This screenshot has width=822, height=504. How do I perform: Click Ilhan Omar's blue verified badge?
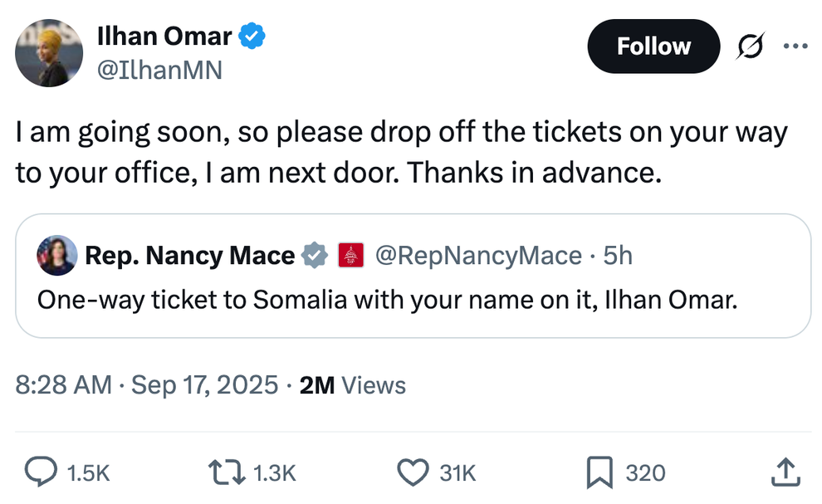(x=252, y=36)
